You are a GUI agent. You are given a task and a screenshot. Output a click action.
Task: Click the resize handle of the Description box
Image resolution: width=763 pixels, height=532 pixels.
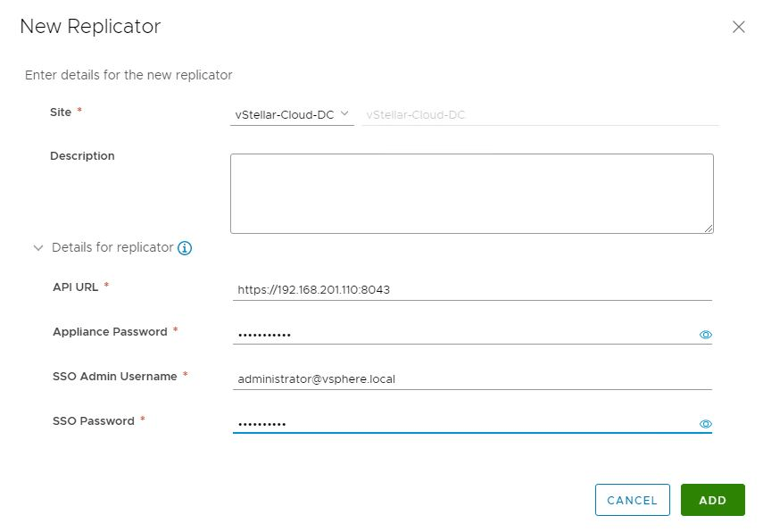(x=709, y=229)
